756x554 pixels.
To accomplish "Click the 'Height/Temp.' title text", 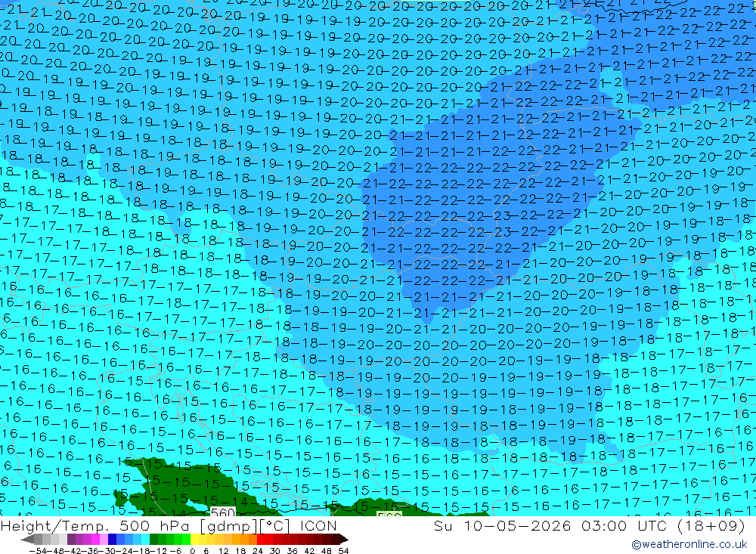I will [x=54, y=525].
